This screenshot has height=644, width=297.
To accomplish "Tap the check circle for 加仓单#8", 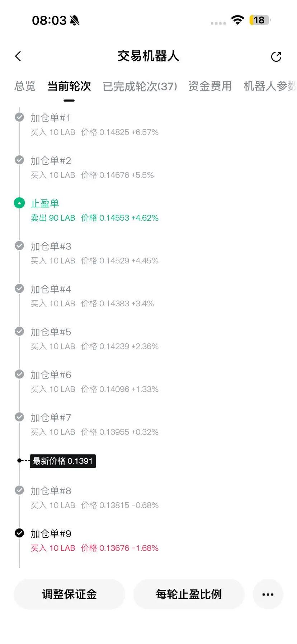I will point(19,490).
